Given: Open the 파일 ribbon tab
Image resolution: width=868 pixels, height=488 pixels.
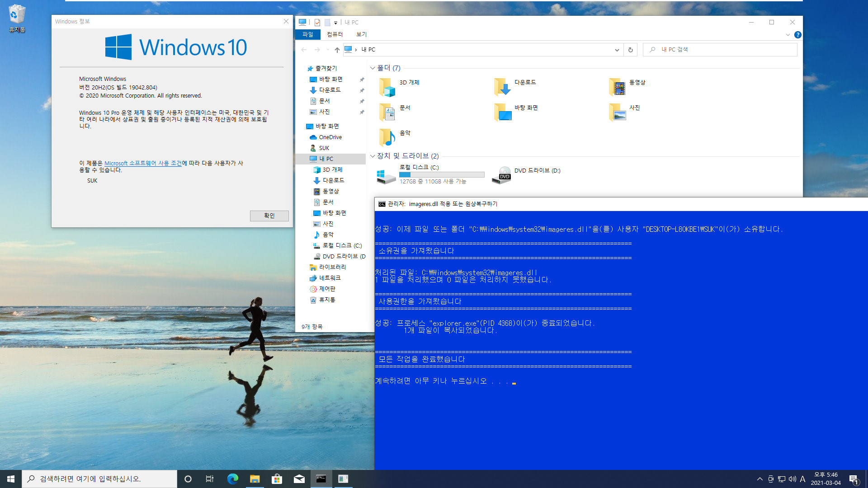Looking at the screenshot, I should click(x=308, y=34).
